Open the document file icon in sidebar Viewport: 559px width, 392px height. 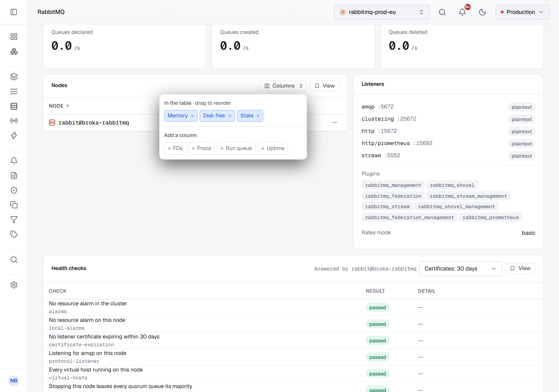[x=14, y=175]
